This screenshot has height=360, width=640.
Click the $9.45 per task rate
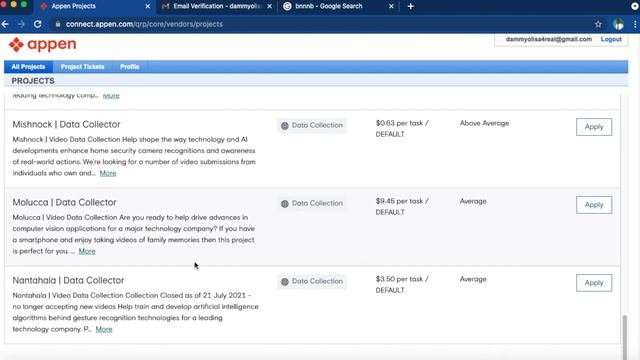(x=402, y=207)
